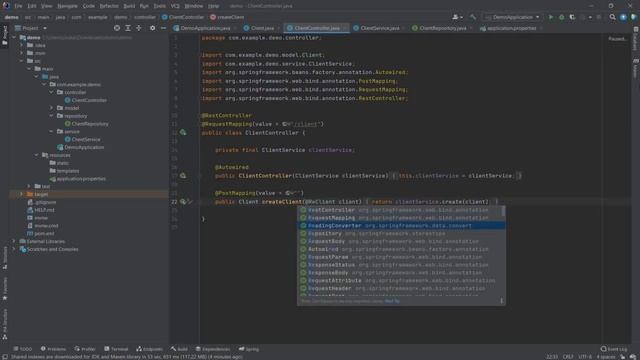Open DemoApplication run configuration dropdown

512,17
